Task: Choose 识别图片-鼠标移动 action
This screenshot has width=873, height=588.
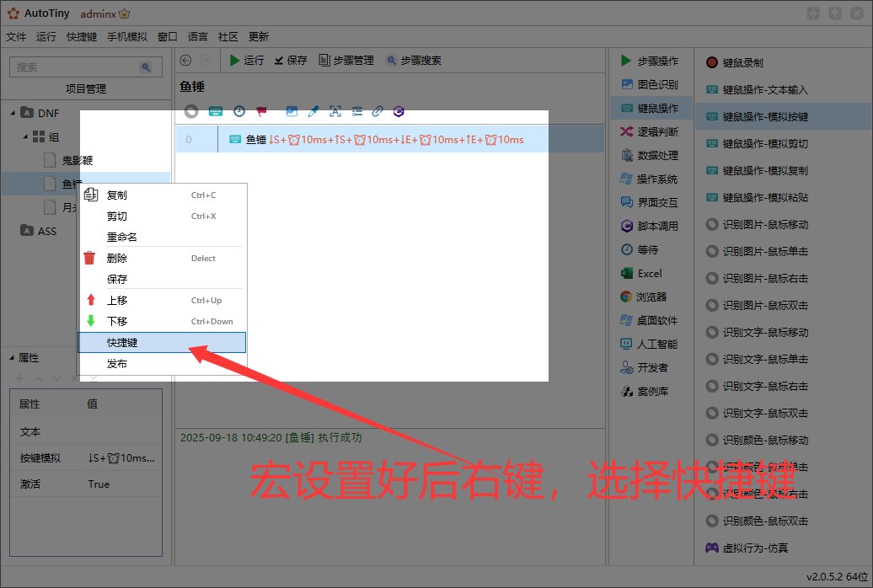Action: pyautogui.click(x=758, y=224)
